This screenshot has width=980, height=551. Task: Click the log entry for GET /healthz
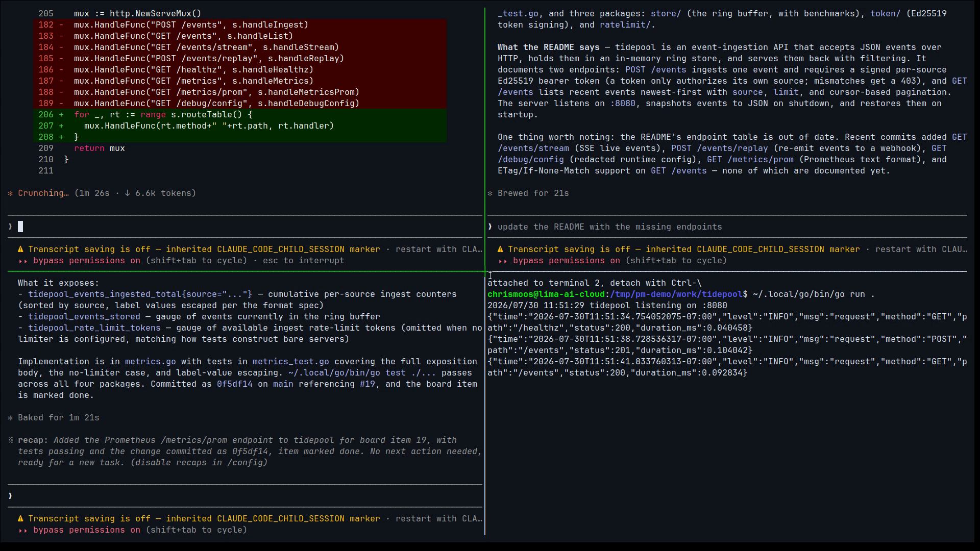coord(727,322)
